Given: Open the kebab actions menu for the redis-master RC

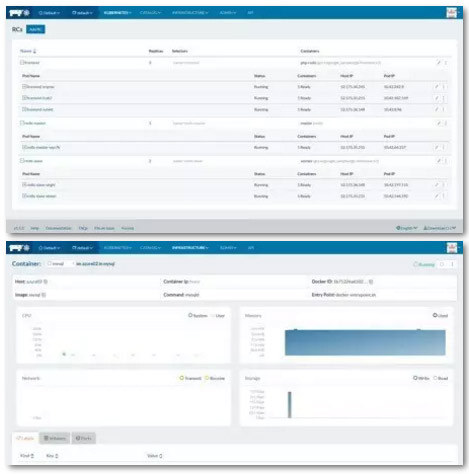Looking at the screenshot, I should (446, 123).
